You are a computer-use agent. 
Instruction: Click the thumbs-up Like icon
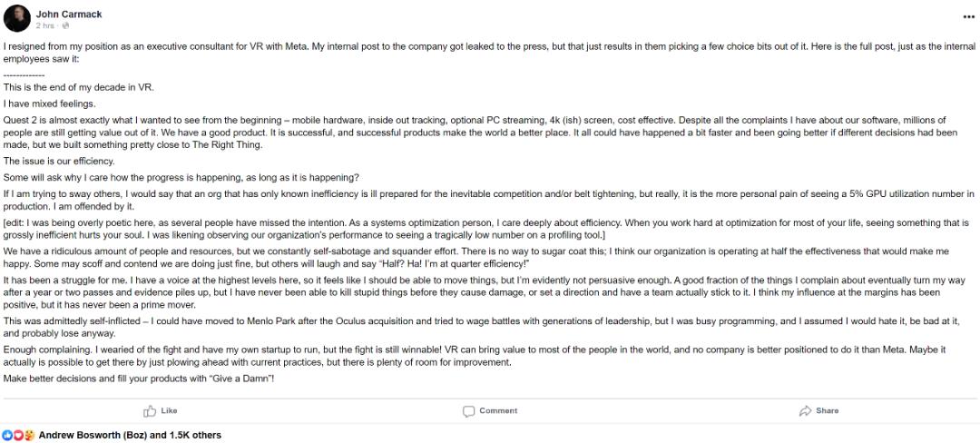(147, 411)
